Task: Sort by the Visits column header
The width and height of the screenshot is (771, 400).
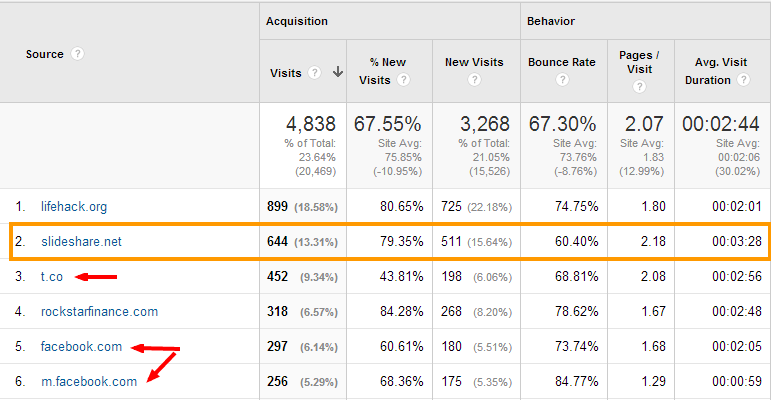Action: (286, 73)
